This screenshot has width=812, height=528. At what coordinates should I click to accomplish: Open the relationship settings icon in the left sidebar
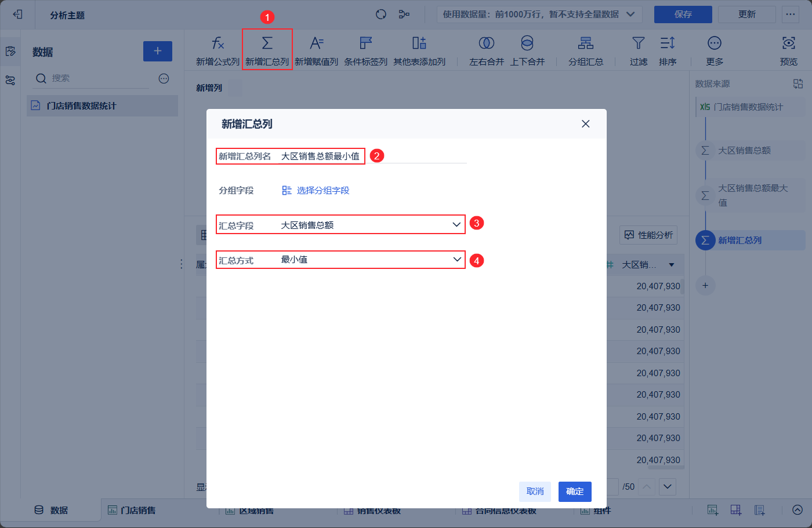[10, 81]
